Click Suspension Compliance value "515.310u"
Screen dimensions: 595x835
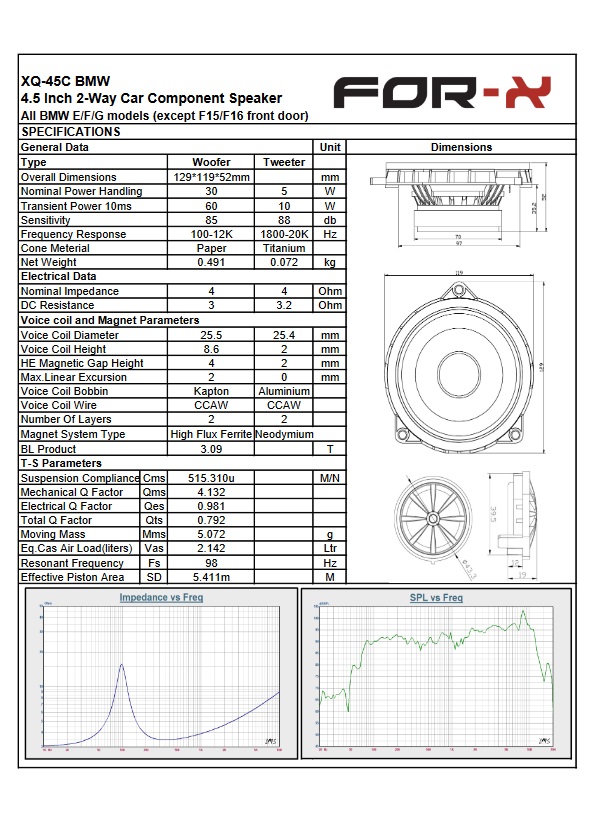click(x=211, y=478)
